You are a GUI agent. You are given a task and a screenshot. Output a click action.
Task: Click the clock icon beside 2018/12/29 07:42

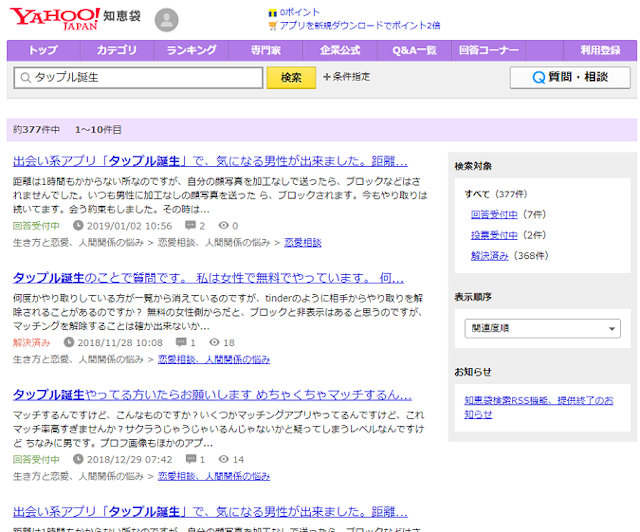78,459
